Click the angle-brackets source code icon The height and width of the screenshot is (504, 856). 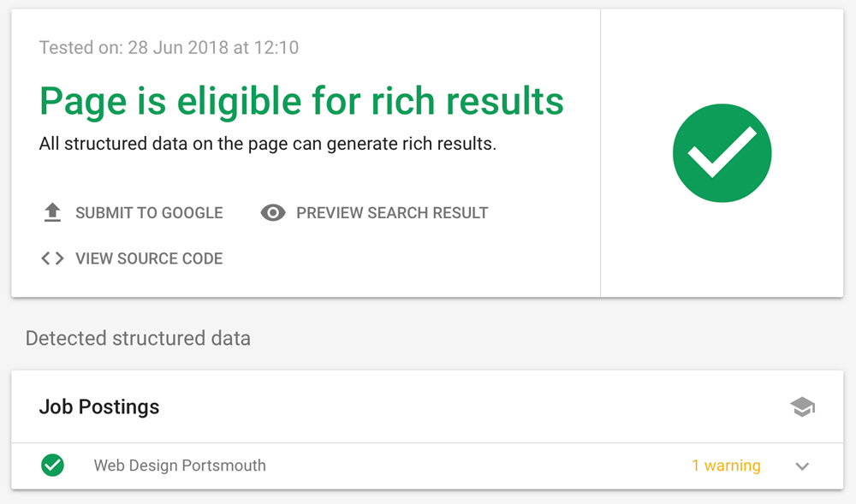pyautogui.click(x=52, y=258)
